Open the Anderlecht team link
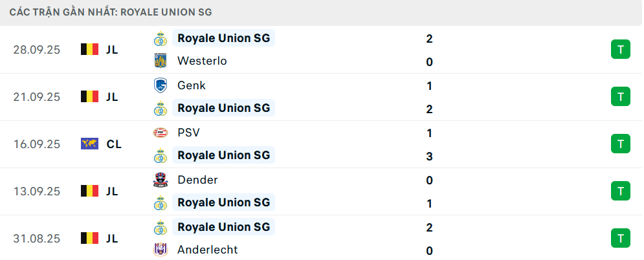 coord(207,250)
